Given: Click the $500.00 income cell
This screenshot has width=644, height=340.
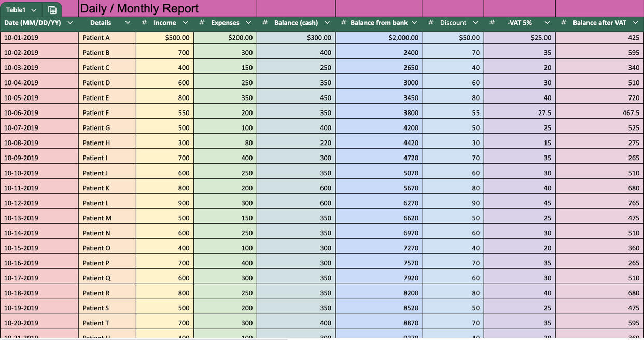Looking at the screenshot, I should [x=165, y=38].
